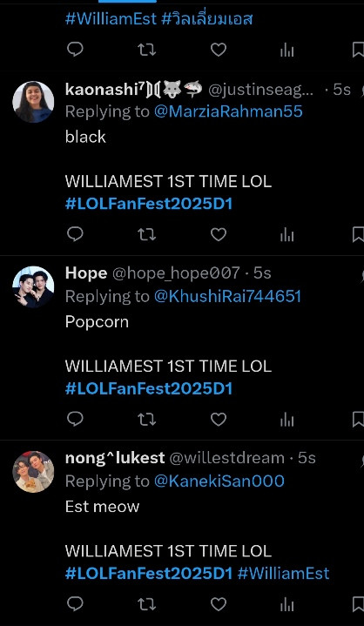
Task: Like kaonashi's "black" tweet
Action: coord(219,234)
